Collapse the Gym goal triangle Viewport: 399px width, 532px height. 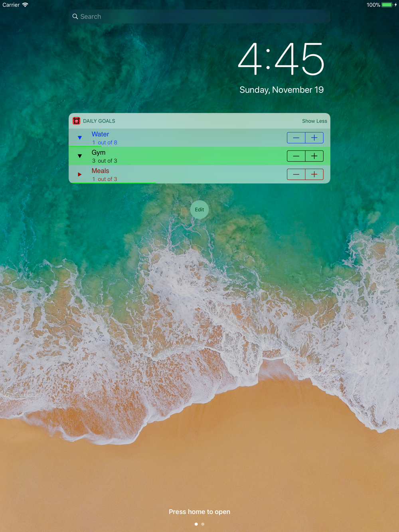[x=80, y=156]
